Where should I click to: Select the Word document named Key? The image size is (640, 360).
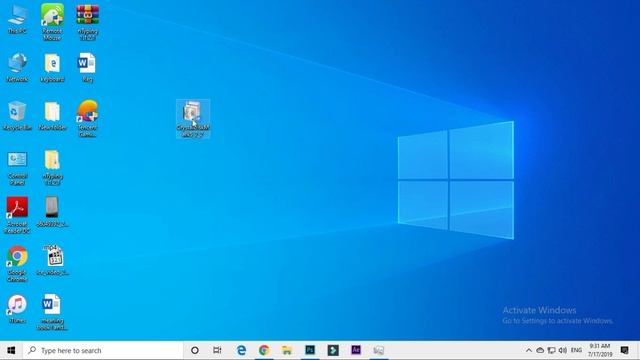point(87,68)
